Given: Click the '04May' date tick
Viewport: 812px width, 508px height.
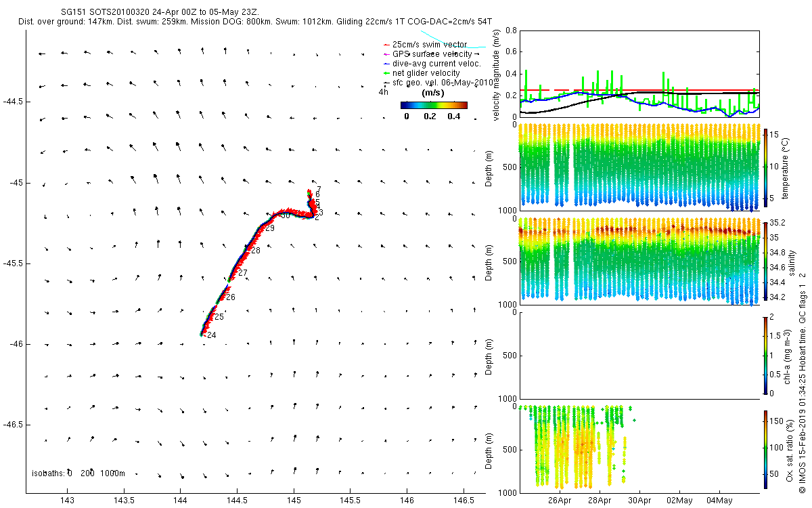Looking at the screenshot, I should click(x=719, y=501).
